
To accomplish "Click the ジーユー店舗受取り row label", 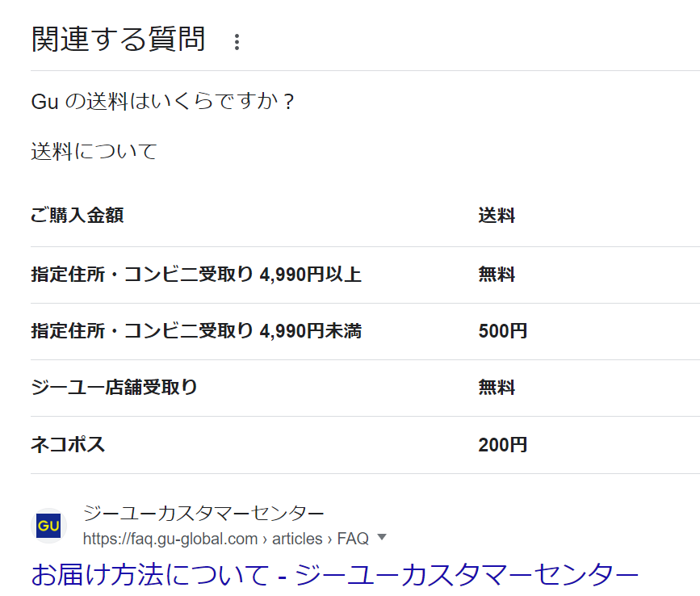I will (x=114, y=387).
